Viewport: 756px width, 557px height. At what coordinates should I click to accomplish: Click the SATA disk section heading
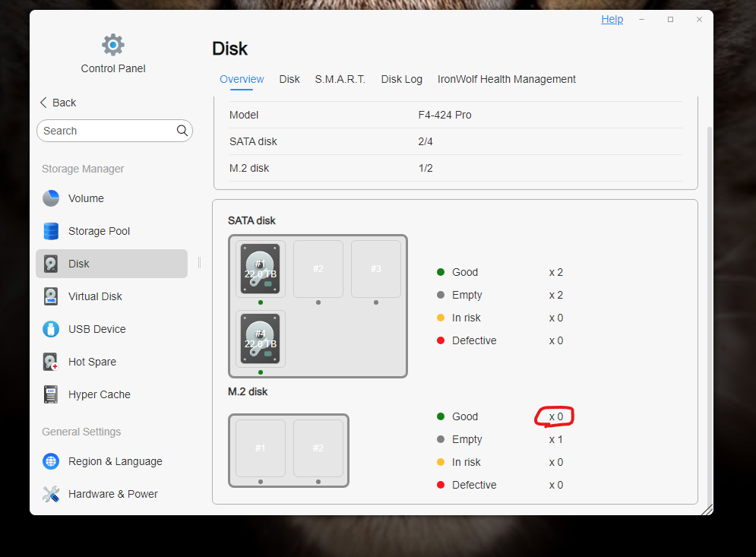click(251, 220)
